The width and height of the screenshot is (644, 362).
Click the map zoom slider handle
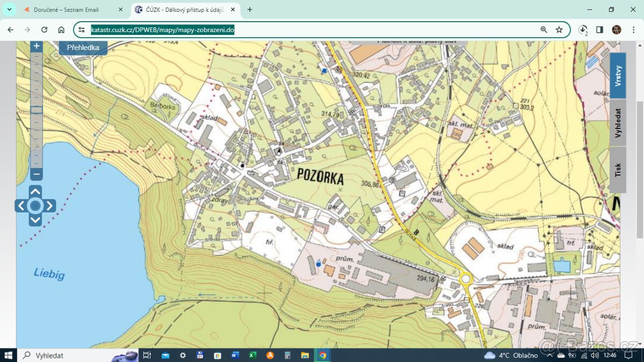(x=37, y=110)
